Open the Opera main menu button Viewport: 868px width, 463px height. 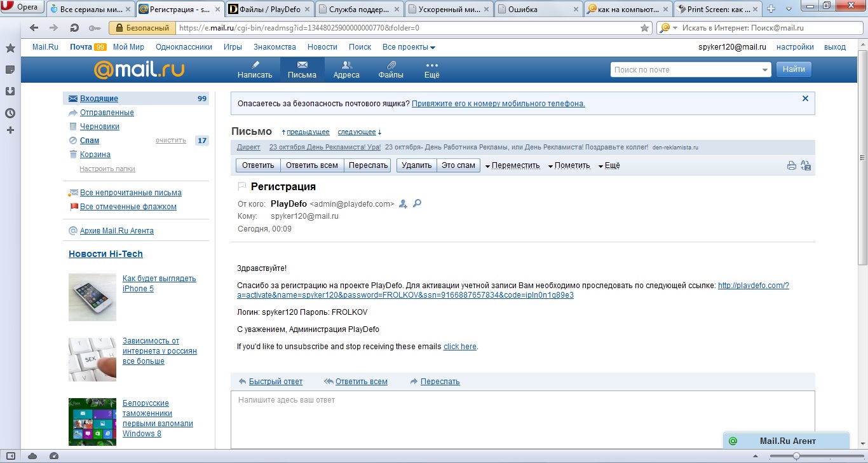22,7
